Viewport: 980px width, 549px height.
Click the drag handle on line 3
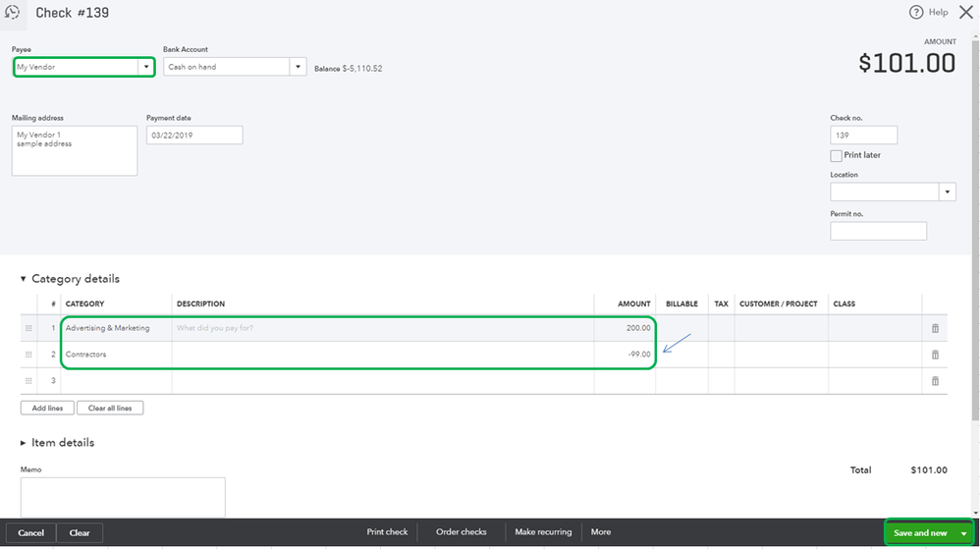click(x=28, y=381)
